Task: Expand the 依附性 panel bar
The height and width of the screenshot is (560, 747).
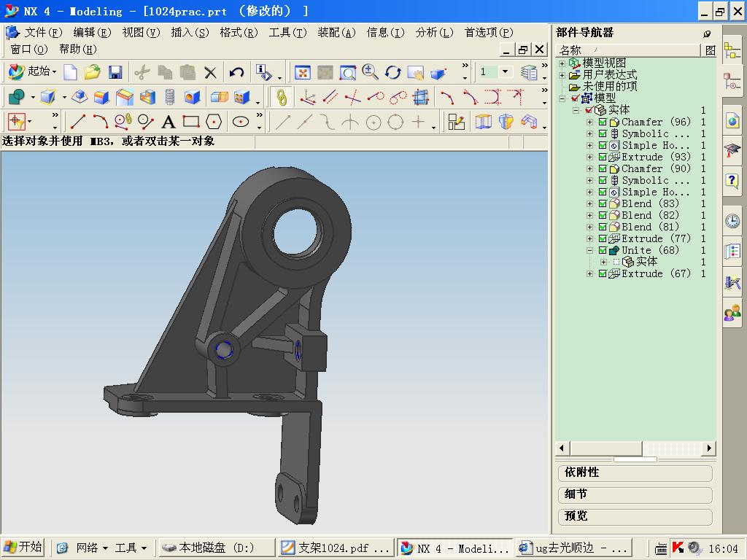Action: (x=635, y=472)
